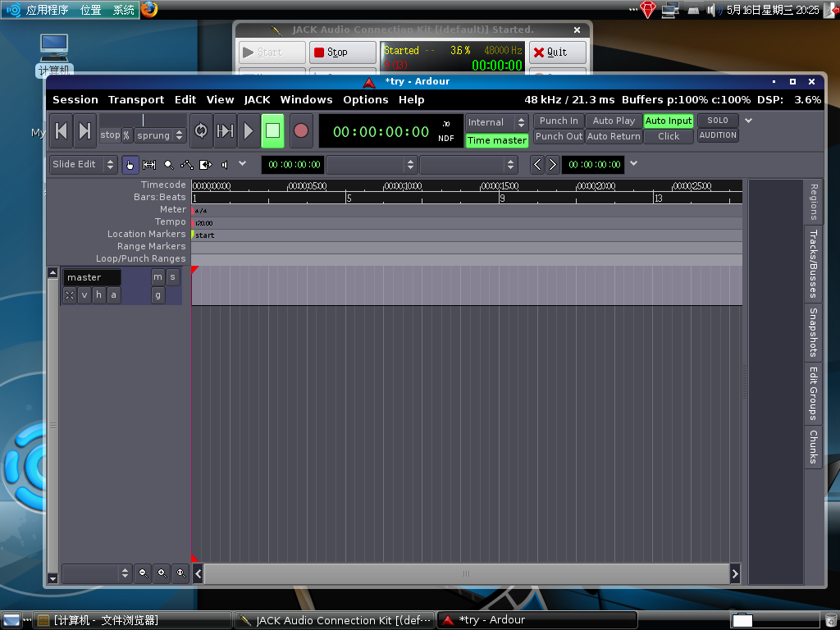Open the JACK menu

(x=257, y=99)
